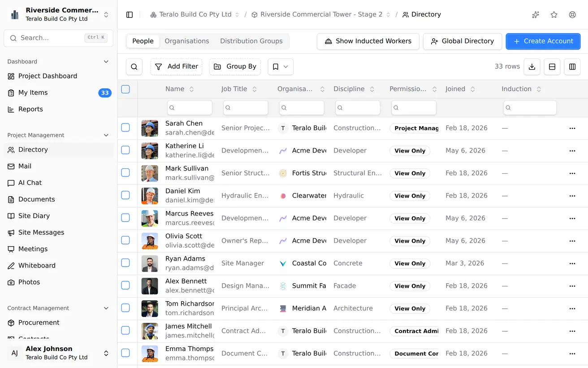Open row actions for Sarah Chen
Image resolution: width=588 pixels, height=368 pixels.
point(572,128)
